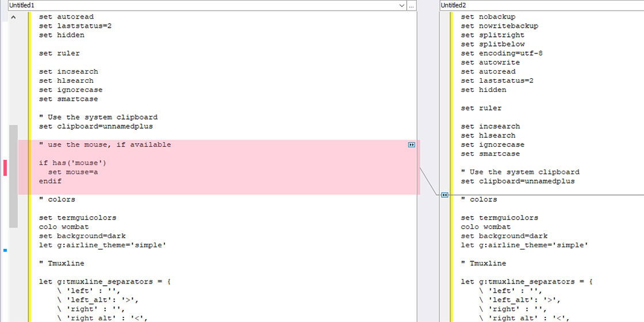Click the copy-to-left arrow icon beside " colors
This screenshot has height=322, width=644.
(x=444, y=195)
